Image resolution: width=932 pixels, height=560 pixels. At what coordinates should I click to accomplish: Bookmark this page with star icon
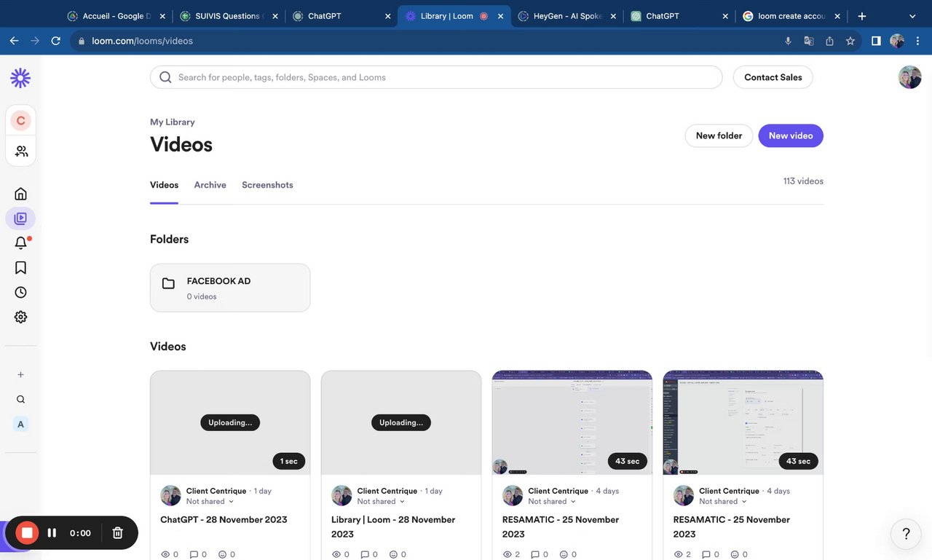click(850, 41)
